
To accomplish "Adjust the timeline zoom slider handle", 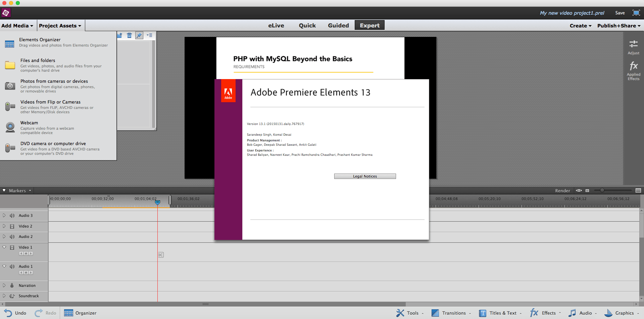I will click(x=602, y=190).
